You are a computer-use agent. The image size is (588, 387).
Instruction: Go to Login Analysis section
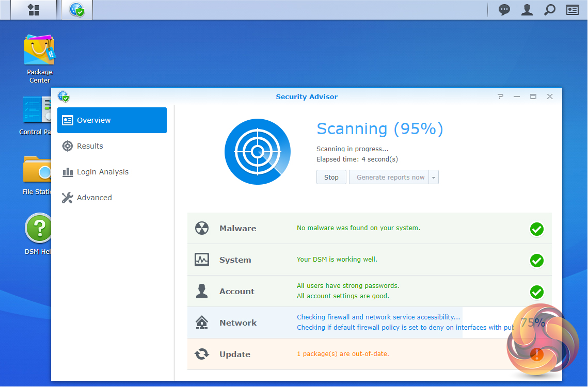tap(102, 172)
